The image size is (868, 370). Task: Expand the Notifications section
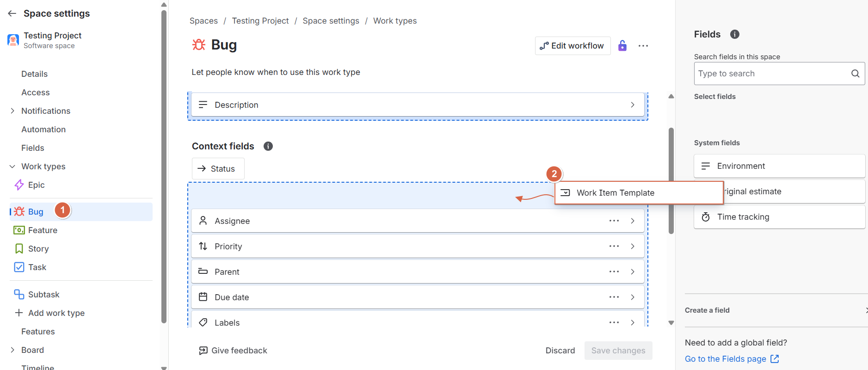click(12, 111)
